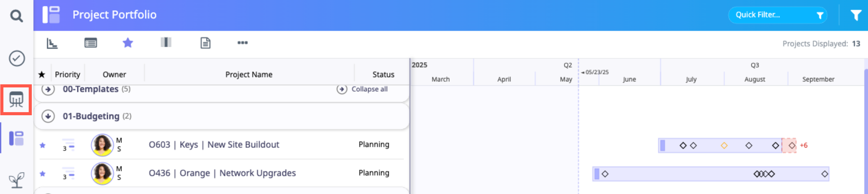Expand the 00-Templates group
868x194 pixels.
pyautogui.click(x=48, y=89)
